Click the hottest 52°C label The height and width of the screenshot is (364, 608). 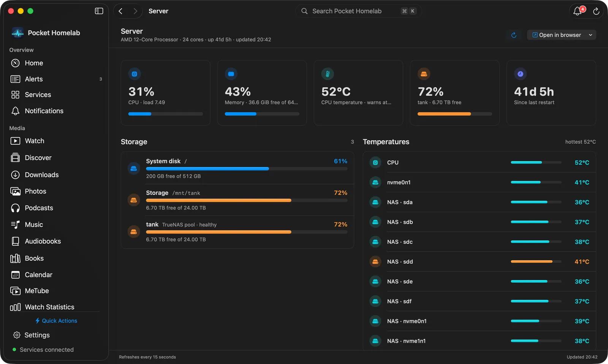pos(580,142)
